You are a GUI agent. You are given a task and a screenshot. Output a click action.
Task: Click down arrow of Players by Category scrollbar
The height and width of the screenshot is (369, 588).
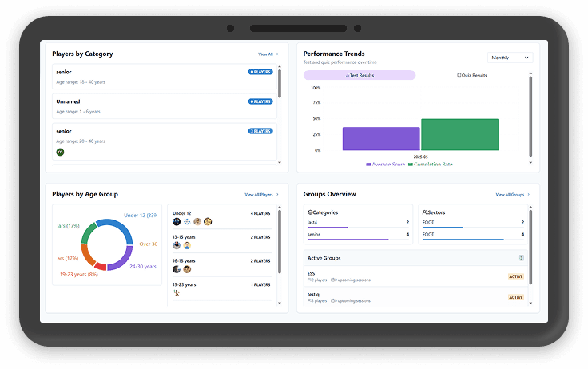pos(280,163)
